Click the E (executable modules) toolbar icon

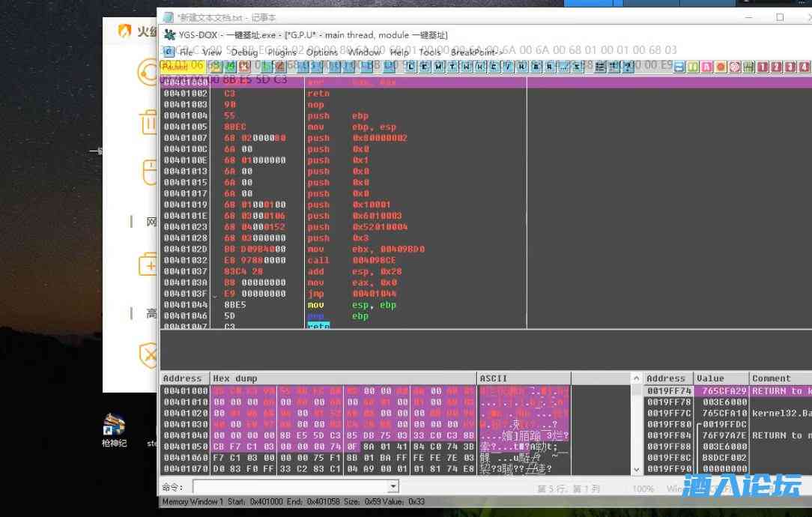(x=425, y=67)
